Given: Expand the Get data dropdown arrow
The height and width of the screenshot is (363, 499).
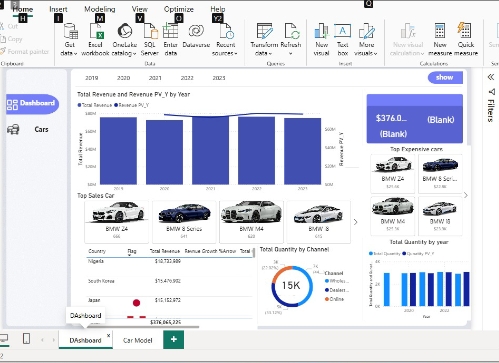Looking at the screenshot, I should coord(76,53).
